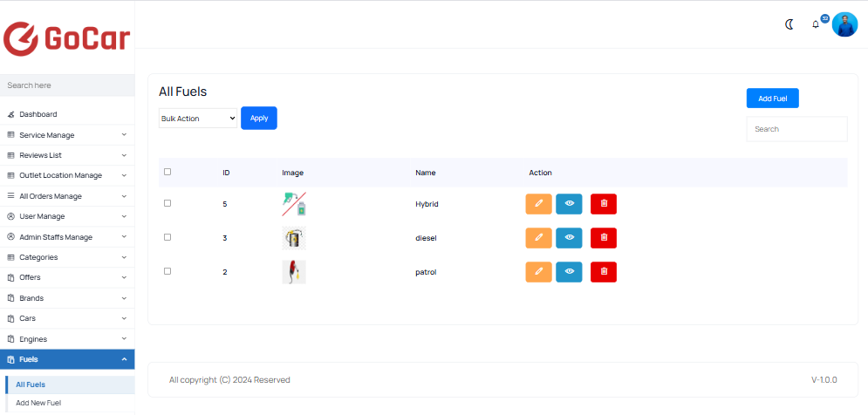The width and height of the screenshot is (868, 415).
Task: Click the Fuels sidebar icon
Action: pyautogui.click(x=10, y=359)
